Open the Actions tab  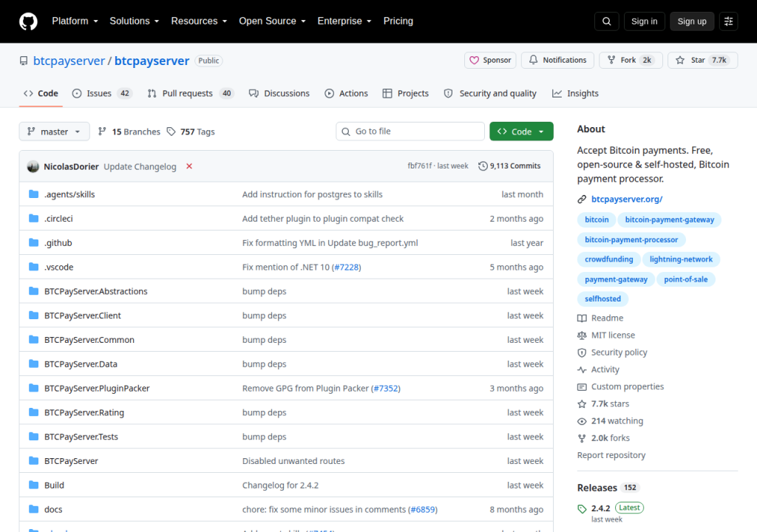tap(346, 93)
